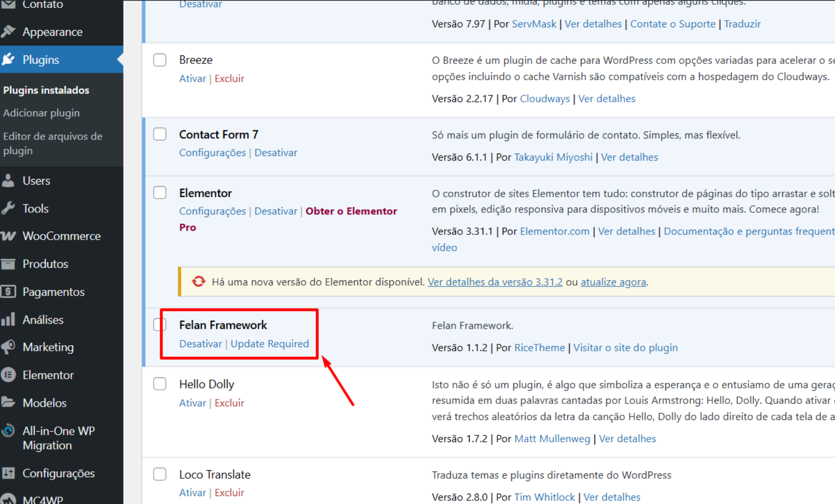Click the Appearance paintbrush icon
This screenshot has height=504, width=835.
coord(8,31)
